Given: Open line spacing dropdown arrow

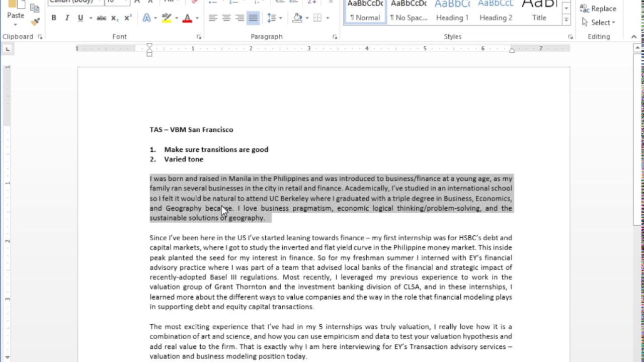Looking at the screenshot, I should 281,18.
